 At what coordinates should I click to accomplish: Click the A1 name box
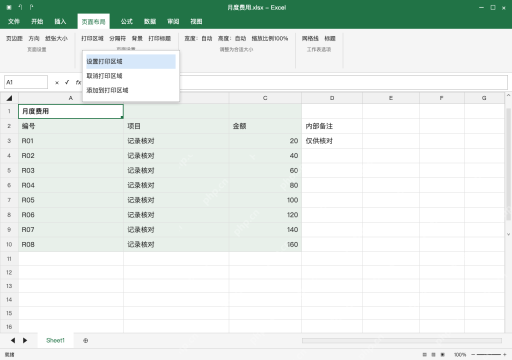point(26,82)
